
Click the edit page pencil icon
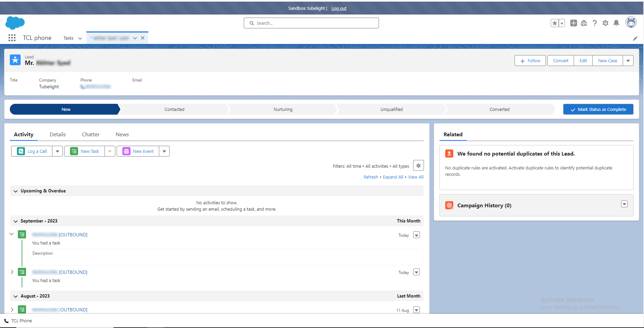pyautogui.click(x=635, y=39)
